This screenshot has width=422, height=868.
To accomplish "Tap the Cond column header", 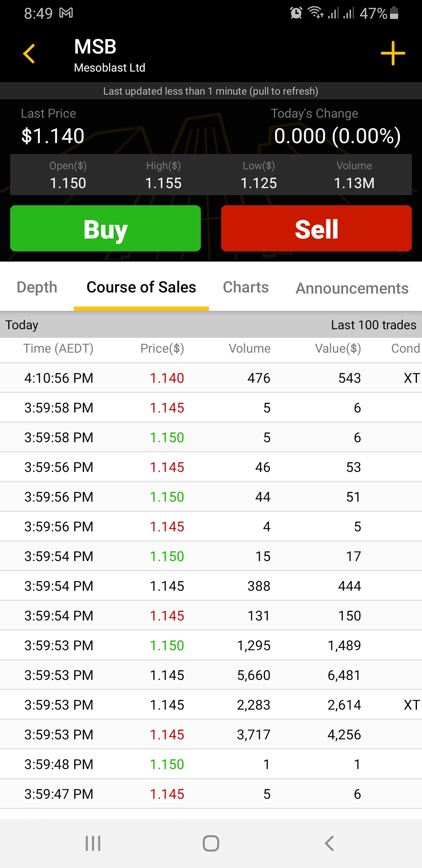I will [x=406, y=348].
